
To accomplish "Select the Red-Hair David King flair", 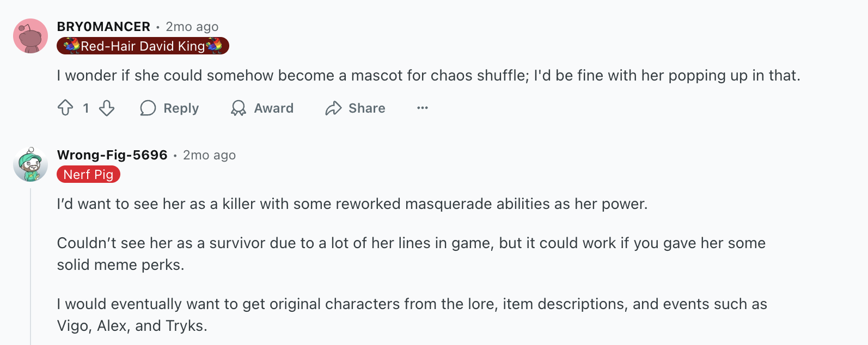I will coord(144,46).
